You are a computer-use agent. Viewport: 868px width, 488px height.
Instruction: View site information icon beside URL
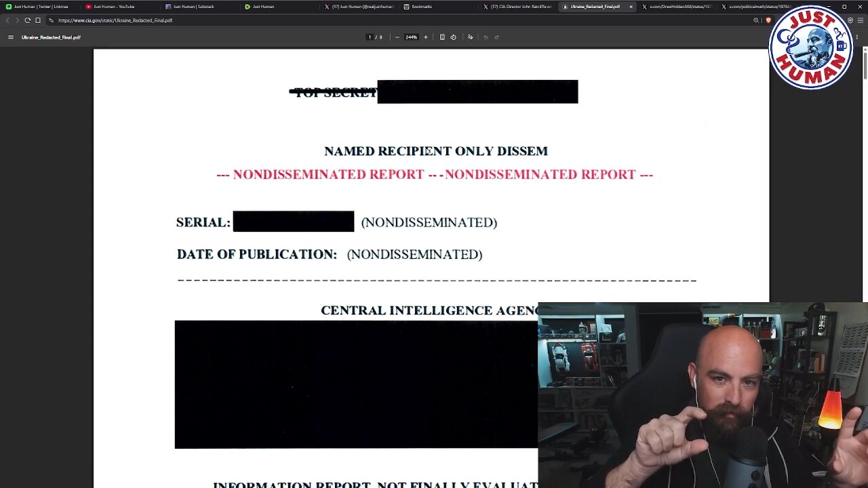[x=51, y=20]
